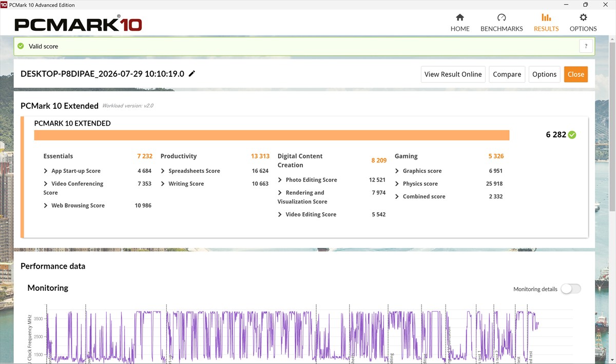Image resolution: width=616 pixels, height=364 pixels.
Task: Click the green valid score checkmark icon
Action: tap(21, 46)
